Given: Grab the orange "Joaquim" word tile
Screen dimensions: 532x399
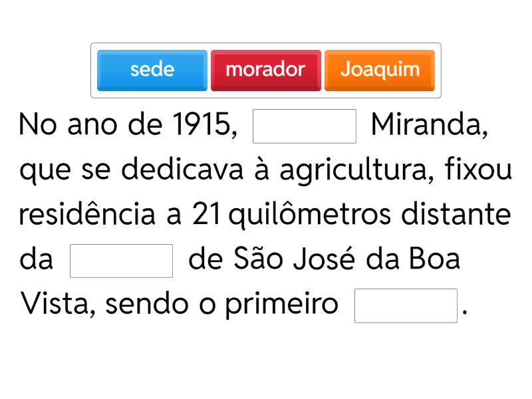Looking at the screenshot, I should coord(380,70).
